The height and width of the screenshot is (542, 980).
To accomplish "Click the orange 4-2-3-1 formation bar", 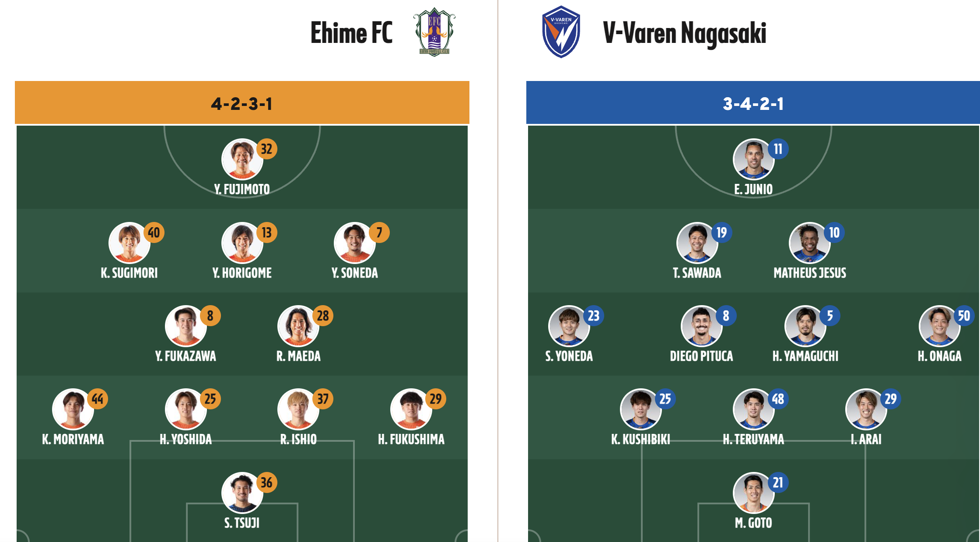I will point(242,103).
